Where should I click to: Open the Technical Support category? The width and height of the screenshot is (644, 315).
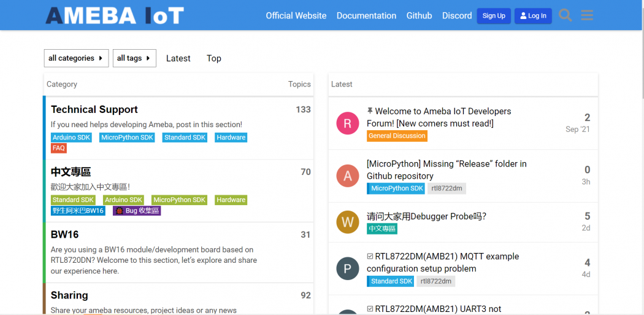[x=94, y=110]
